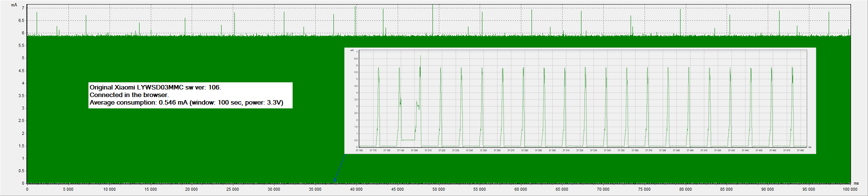Click the 3.5 value on the vertical axis

pos(21,96)
